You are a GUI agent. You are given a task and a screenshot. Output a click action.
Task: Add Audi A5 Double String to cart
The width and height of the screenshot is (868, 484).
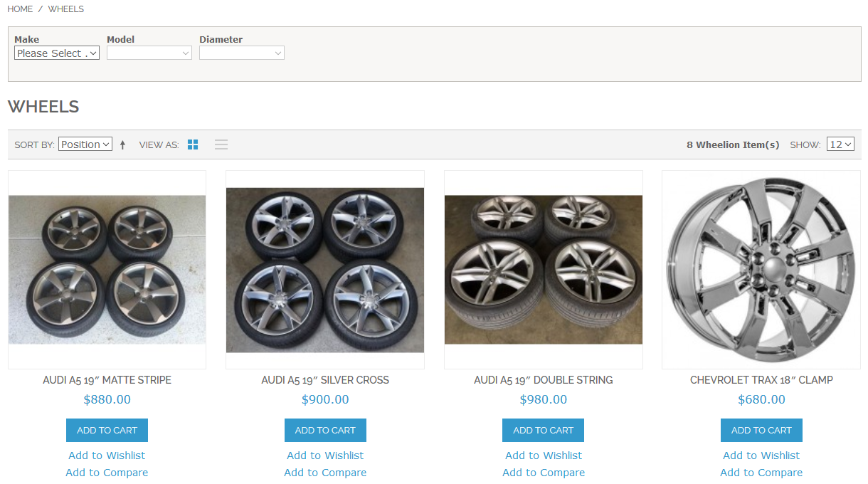tap(543, 430)
